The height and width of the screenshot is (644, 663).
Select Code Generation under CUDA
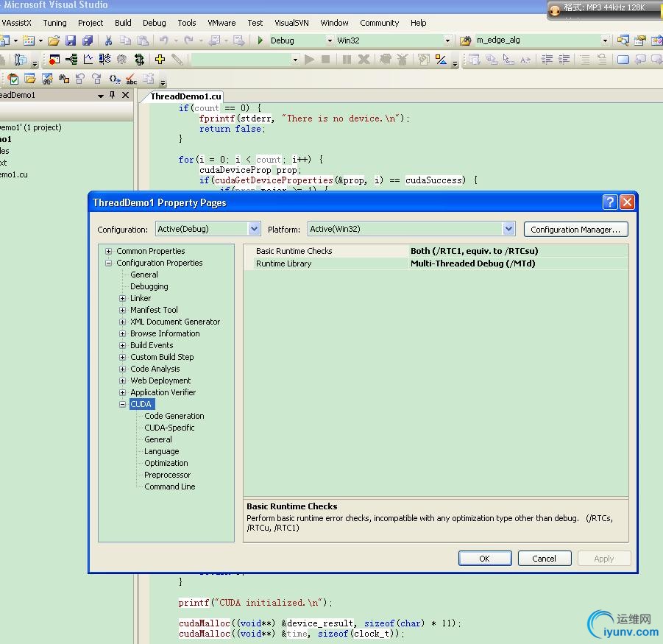pos(174,416)
